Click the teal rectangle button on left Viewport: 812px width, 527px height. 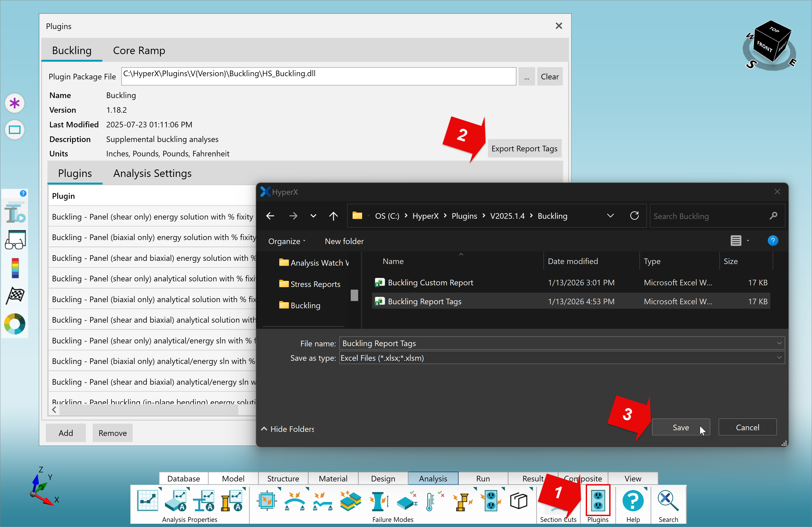tap(15, 129)
